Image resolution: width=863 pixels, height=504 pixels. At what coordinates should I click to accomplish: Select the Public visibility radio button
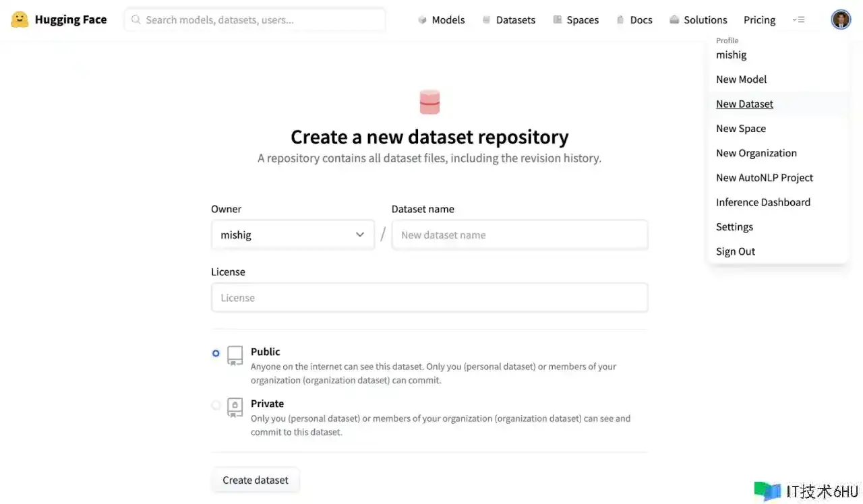coord(216,353)
